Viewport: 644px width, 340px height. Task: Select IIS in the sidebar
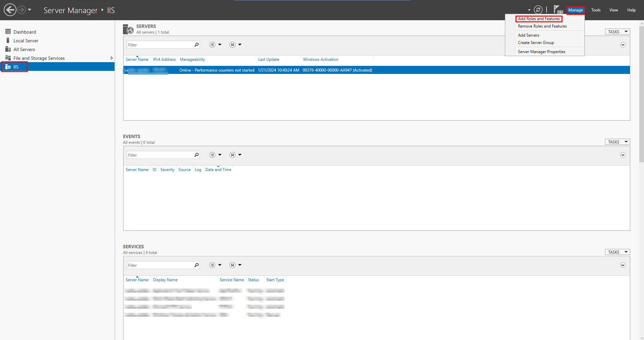(57, 67)
